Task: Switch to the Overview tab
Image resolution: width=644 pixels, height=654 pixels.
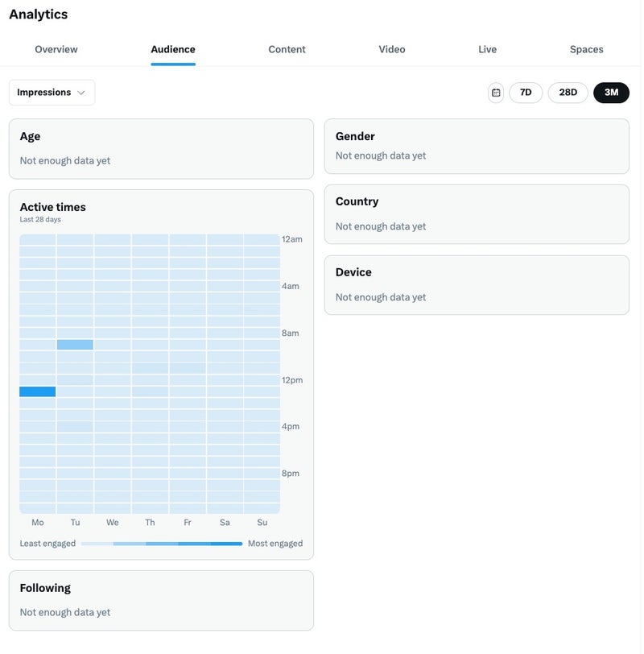Action: 56,49
